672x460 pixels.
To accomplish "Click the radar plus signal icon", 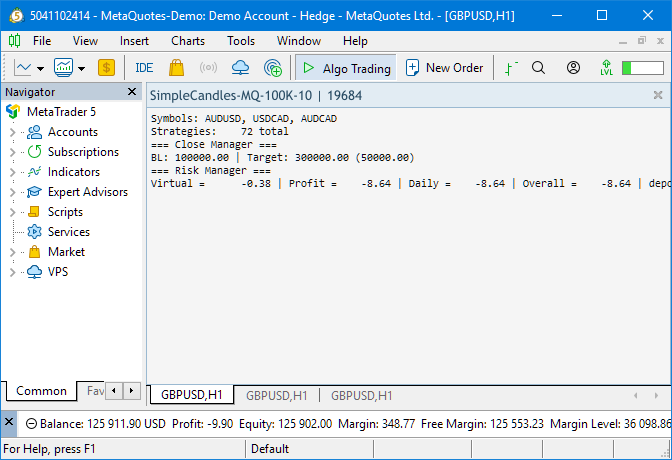I will (x=273, y=68).
